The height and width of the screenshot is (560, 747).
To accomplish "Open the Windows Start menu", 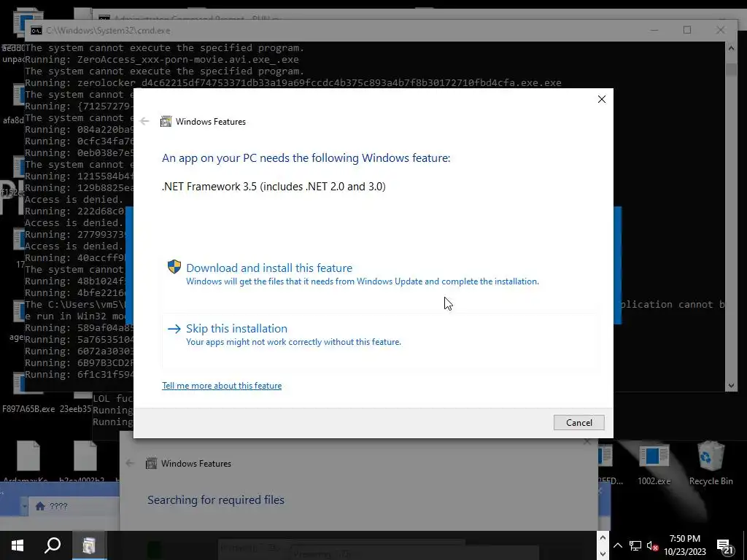I will point(18,545).
